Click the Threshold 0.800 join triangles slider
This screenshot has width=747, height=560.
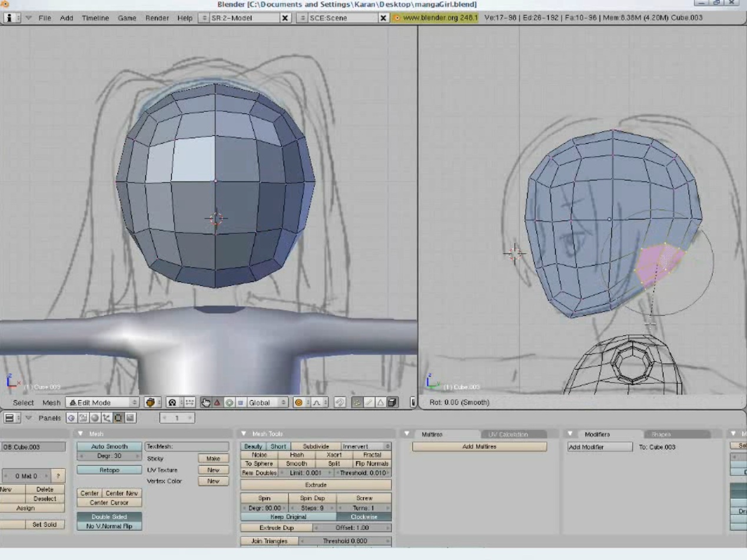tap(345, 541)
